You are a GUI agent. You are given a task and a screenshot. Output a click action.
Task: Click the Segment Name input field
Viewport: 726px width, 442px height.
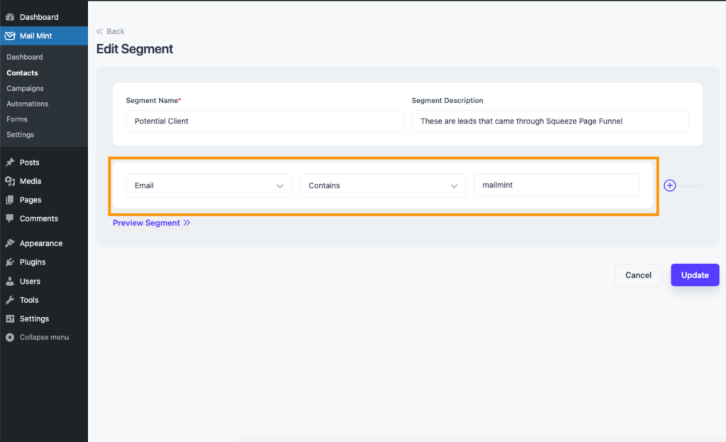264,121
